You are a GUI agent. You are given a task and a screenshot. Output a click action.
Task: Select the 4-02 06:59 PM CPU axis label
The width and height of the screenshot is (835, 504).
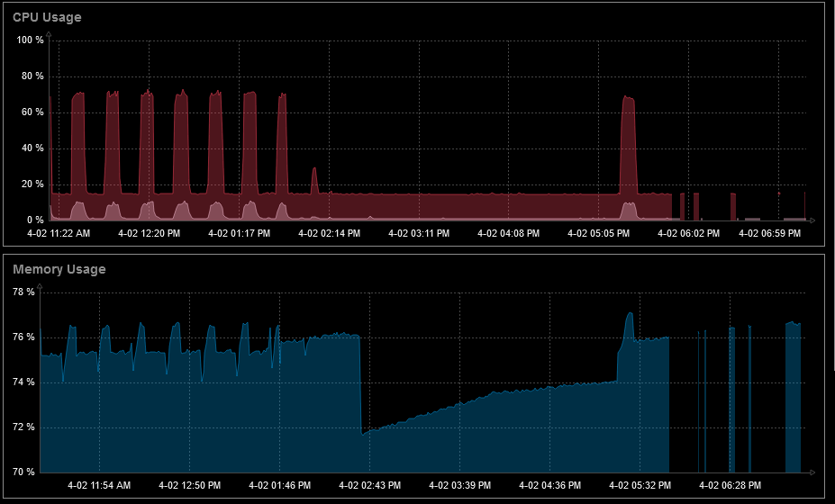click(x=769, y=233)
